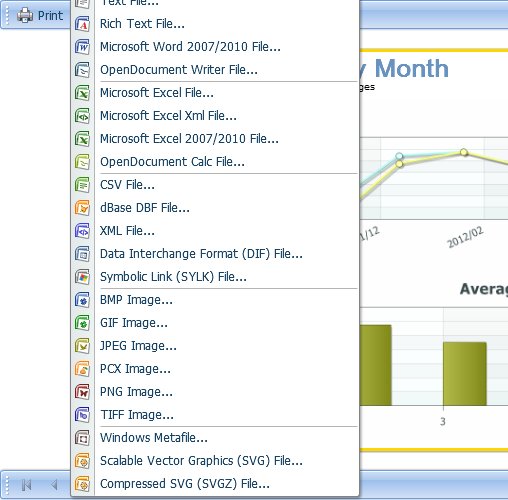Click the Microsoft Excel File icon

click(x=82, y=93)
